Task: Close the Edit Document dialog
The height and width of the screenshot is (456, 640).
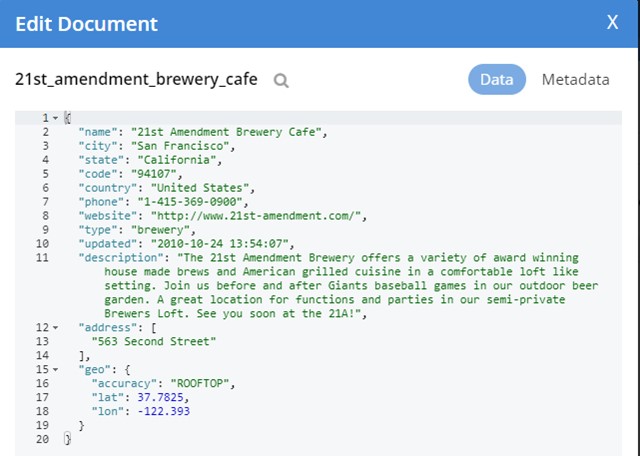Action: pos(612,22)
